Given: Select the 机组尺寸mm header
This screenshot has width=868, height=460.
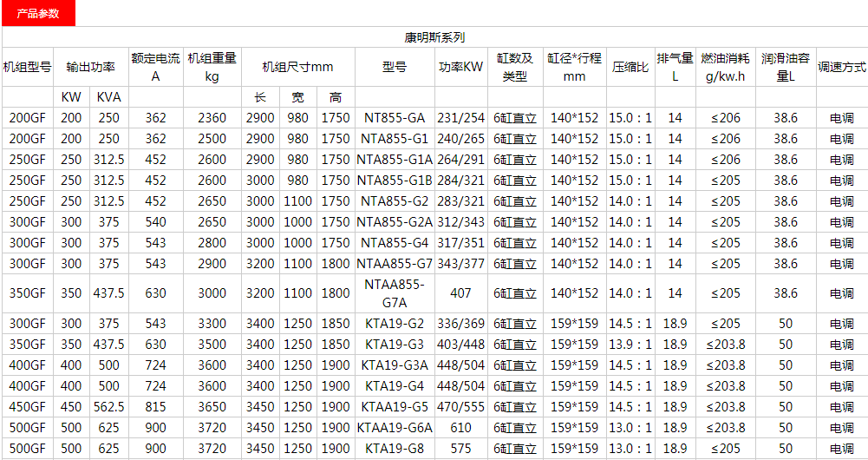Looking at the screenshot, I should point(297,67).
